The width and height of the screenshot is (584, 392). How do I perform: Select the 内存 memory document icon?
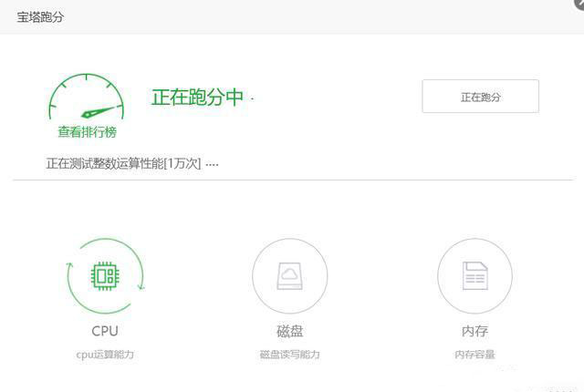474,275
